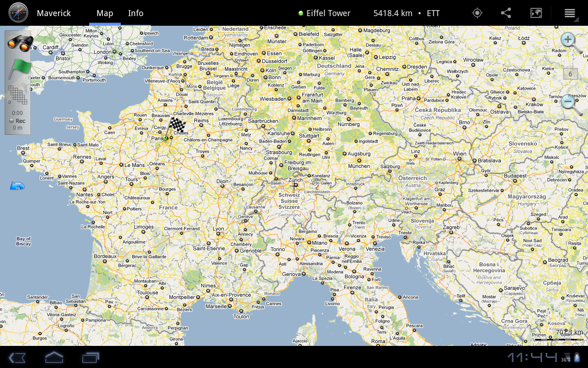Click the Eiffel Tower target label

324,13
